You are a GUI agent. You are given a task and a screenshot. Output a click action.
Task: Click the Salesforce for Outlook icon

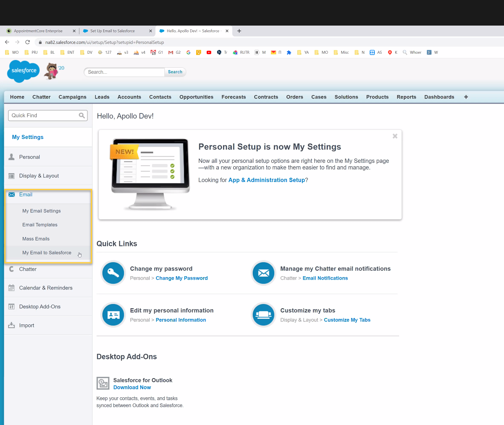103,383
